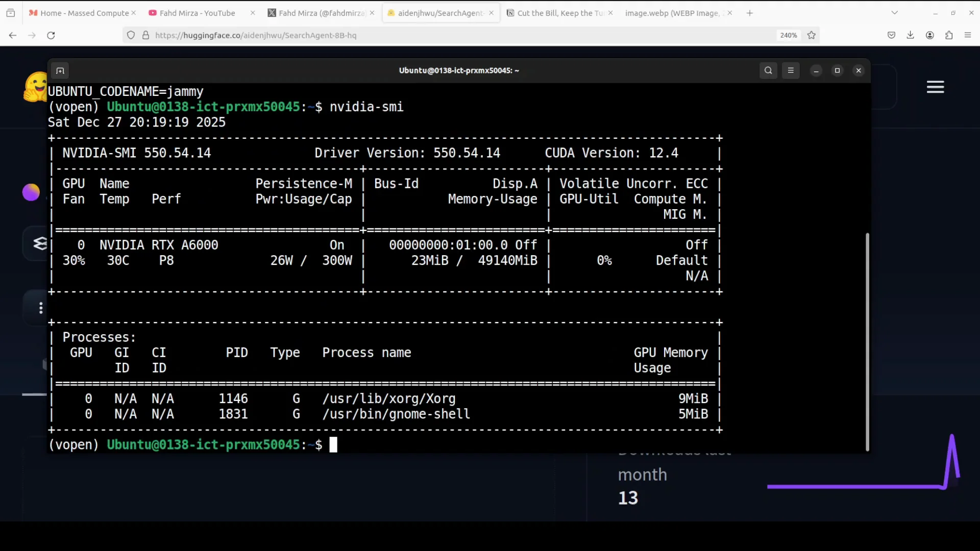Open a new browser tab
Image resolution: width=980 pixels, height=551 pixels.
[x=749, y=13]
